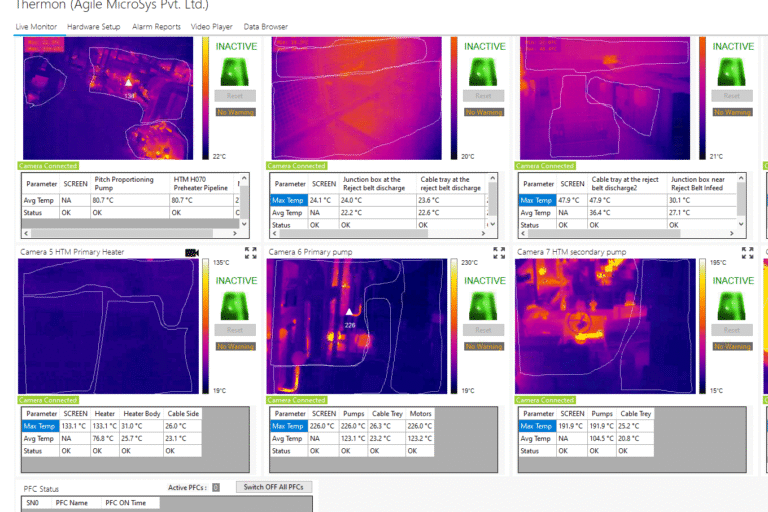Click No Warning label for Camera 6
The height and width of the screenshot is (512, 768).
tap(484, 346)
